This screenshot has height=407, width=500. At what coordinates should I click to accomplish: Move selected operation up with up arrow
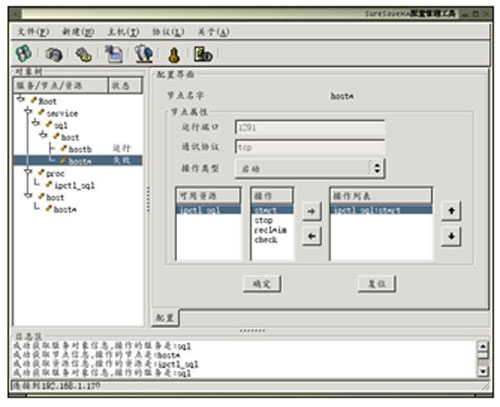[451, 211]
